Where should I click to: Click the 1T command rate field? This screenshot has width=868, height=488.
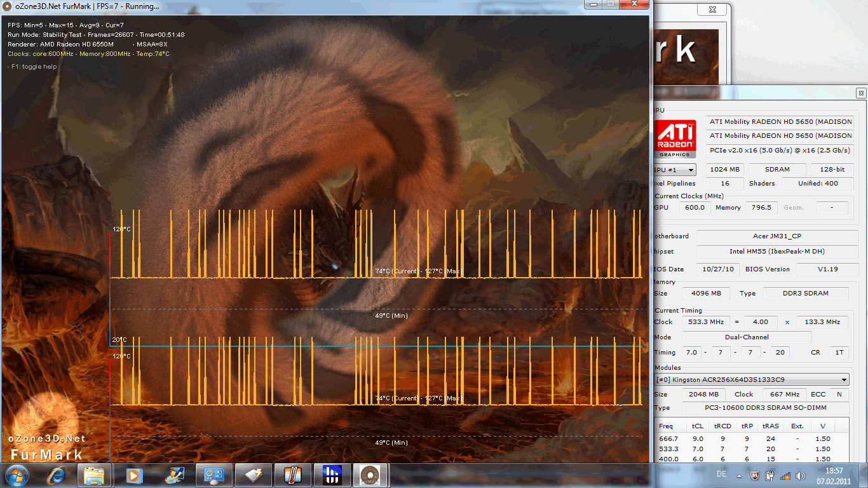(839, 353)
